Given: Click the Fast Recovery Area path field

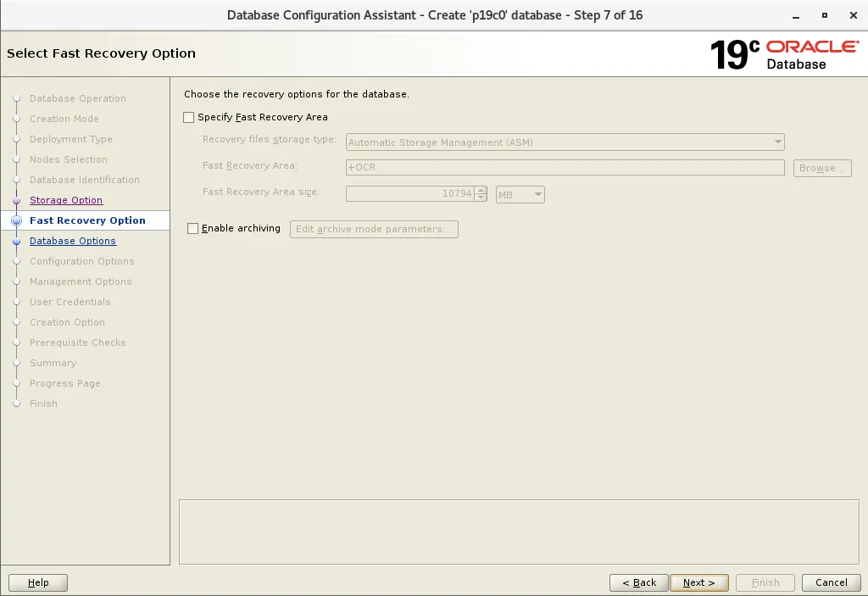Looking at the screenshot, I should 564,168.
